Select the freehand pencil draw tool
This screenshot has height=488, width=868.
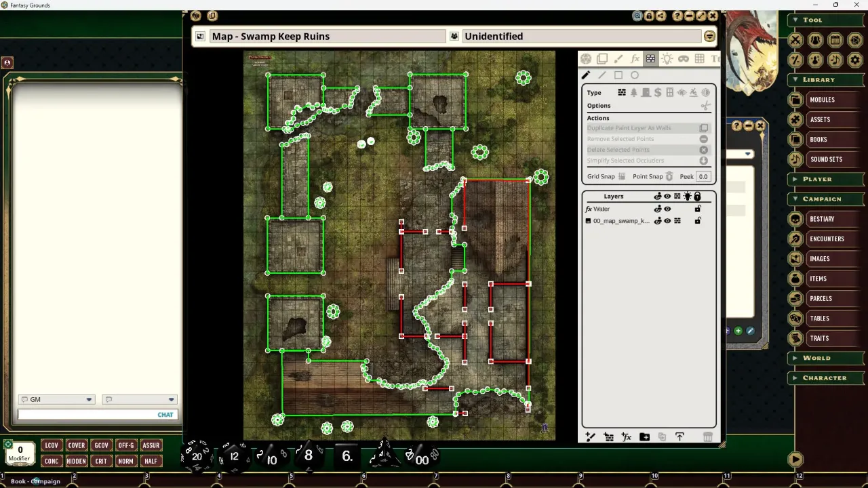[x=586, y=75]
